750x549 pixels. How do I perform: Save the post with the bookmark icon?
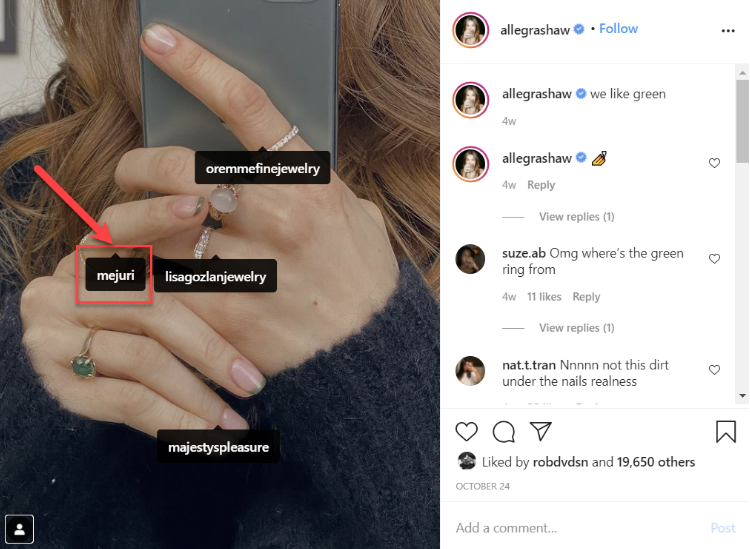pos(726,431)
